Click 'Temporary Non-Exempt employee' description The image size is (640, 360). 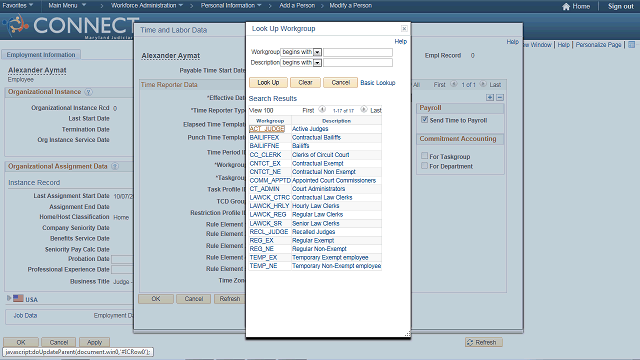336,266
